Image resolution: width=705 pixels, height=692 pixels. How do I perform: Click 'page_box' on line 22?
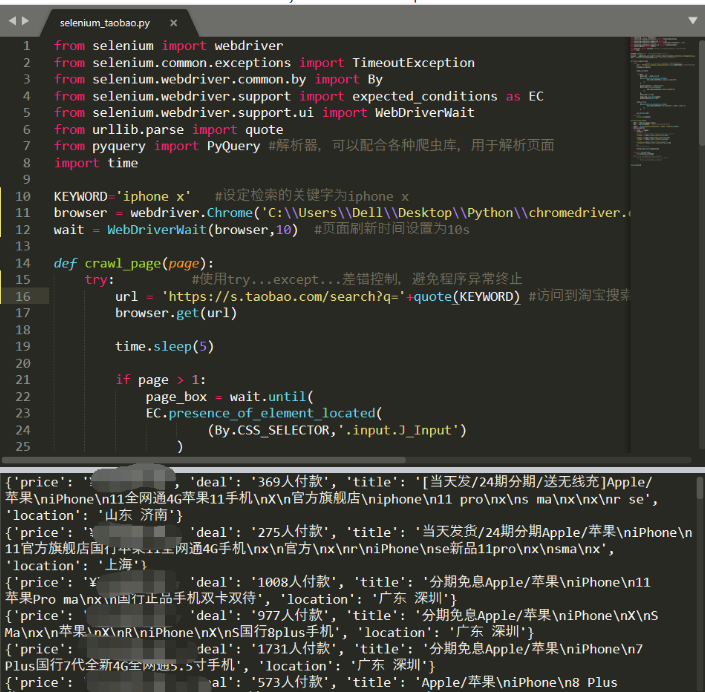click(x=176, y=397)
